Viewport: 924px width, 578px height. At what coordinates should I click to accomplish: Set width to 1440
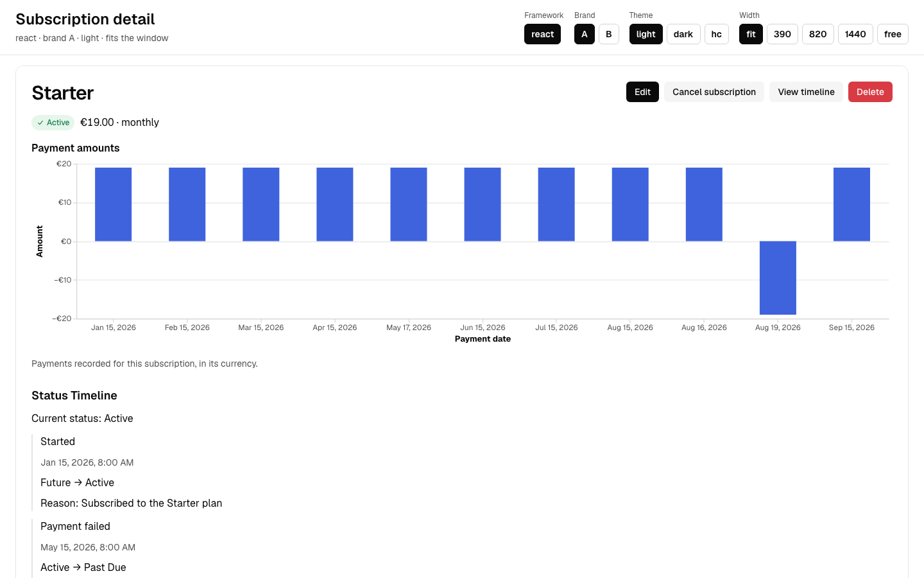(855, 34)
